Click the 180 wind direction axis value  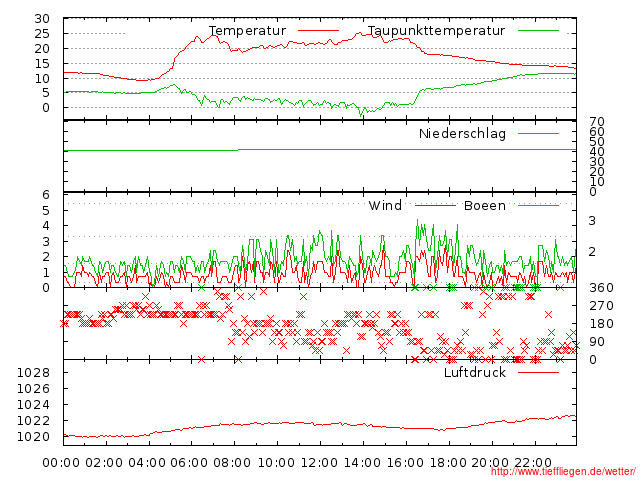click(x=601, y=324)
